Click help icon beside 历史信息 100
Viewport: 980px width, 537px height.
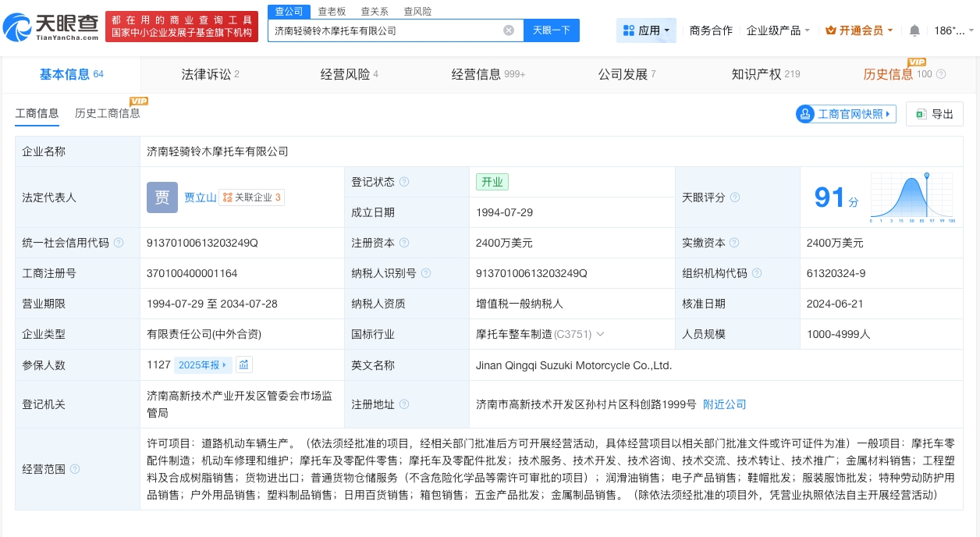(x=941, y=74)
